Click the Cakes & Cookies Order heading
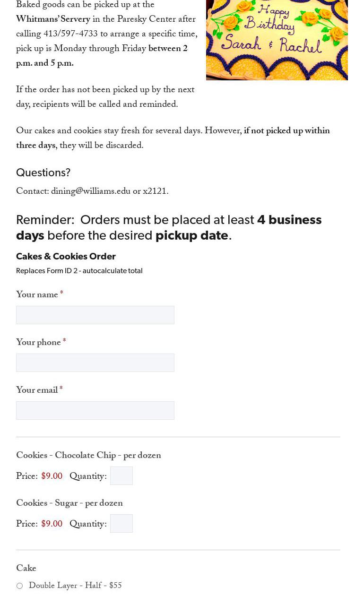364x596 pixels. (66, 257)
